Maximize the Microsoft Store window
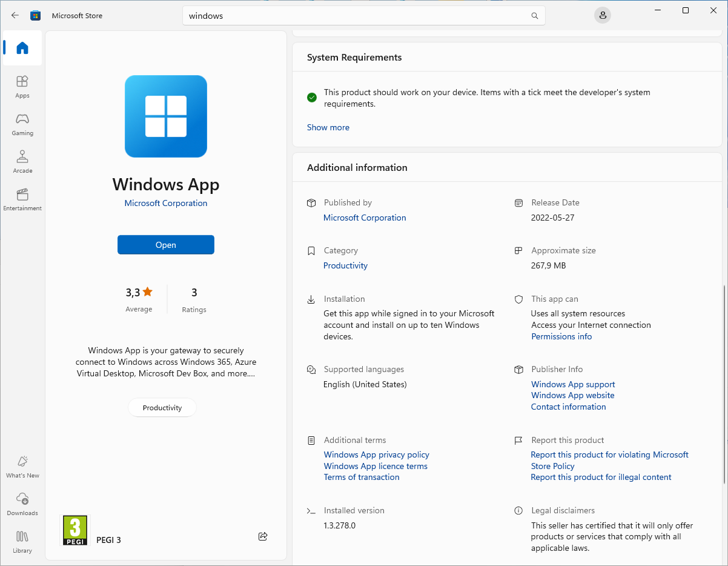The image size is (728, 566). 686,10
